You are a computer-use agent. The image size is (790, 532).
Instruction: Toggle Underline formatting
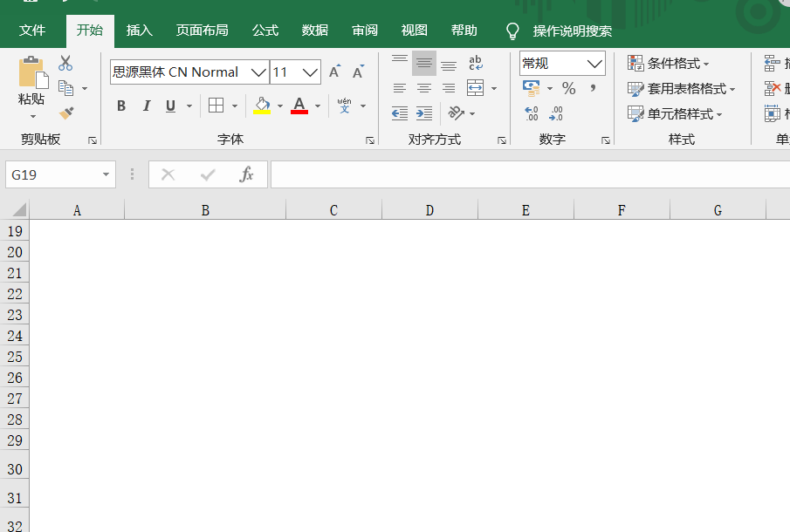click(170, 106)
